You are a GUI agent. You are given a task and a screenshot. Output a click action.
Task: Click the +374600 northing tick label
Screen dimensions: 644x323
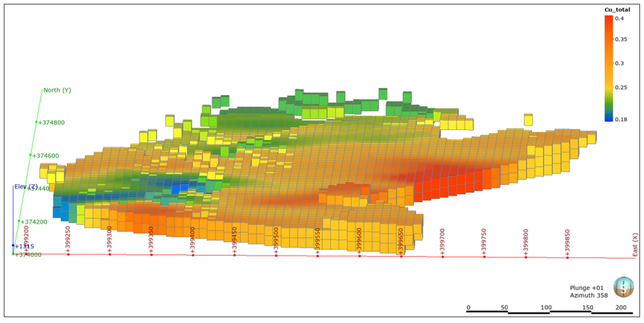[46, 156]
